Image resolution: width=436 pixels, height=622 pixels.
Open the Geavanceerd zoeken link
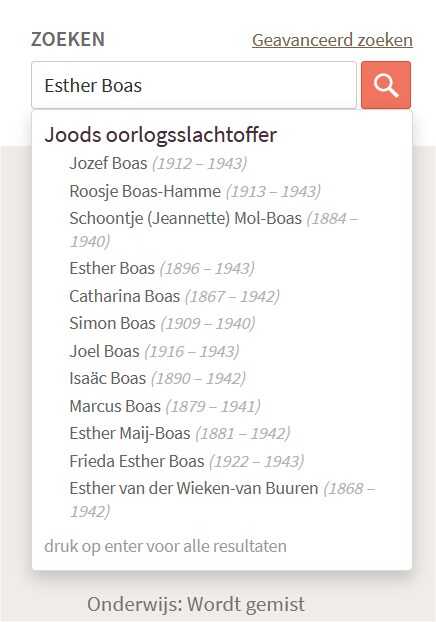click(332, 40)
